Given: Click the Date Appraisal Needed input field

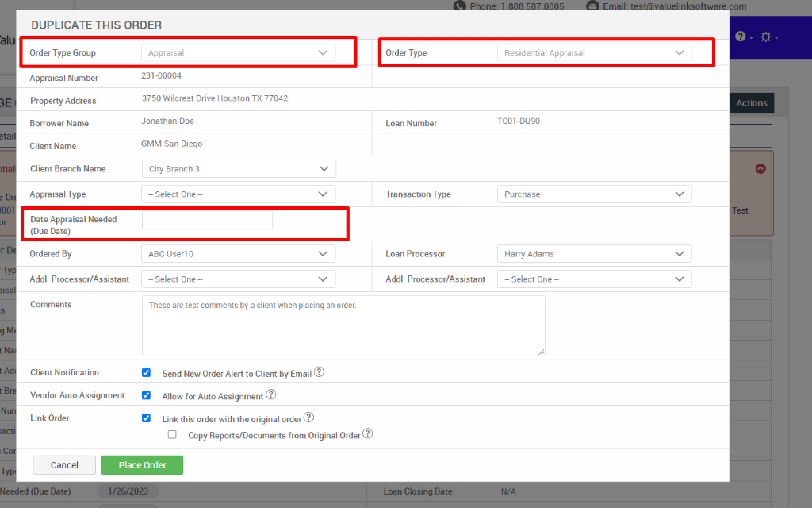Looking at the screenshot, I should 207,220.
